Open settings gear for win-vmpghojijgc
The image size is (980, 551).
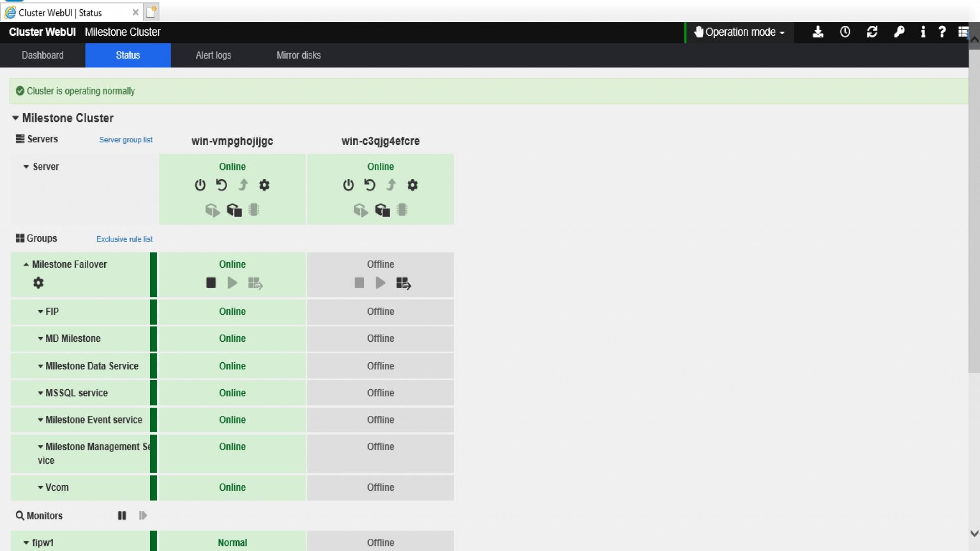[264, 185]
